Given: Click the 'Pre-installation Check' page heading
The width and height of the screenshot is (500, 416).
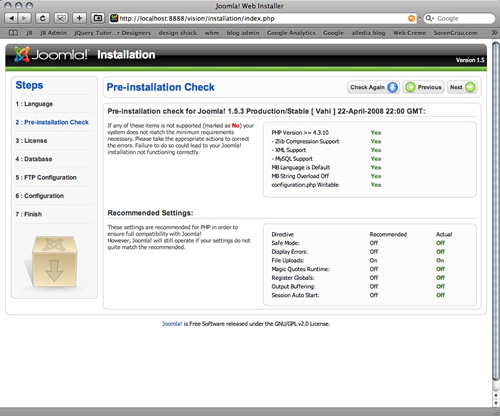Looking at the screenshot, I should [x=160, y=87].
